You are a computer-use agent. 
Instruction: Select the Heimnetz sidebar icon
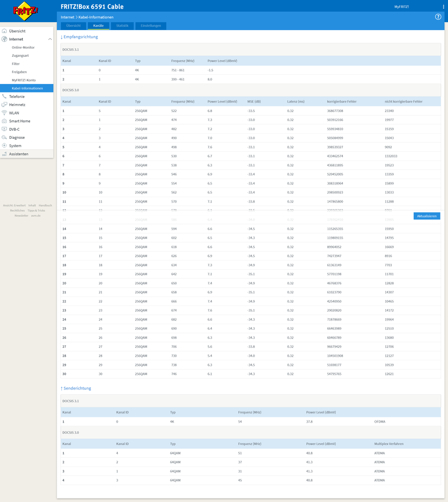pyautogui.click(x=5, y=105)
